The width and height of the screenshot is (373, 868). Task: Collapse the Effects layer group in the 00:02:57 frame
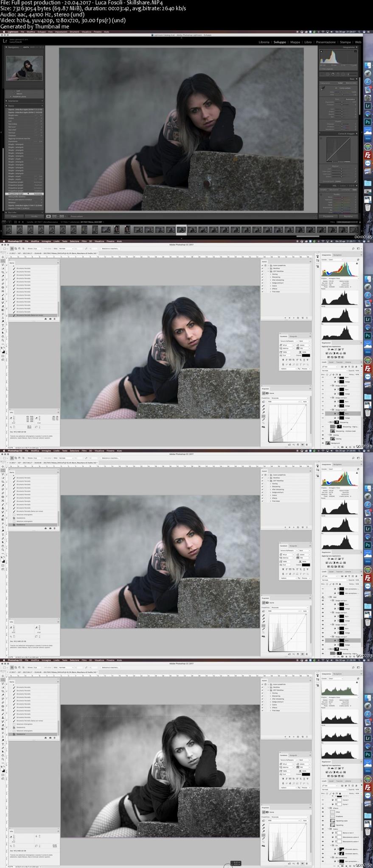point(328,808)
